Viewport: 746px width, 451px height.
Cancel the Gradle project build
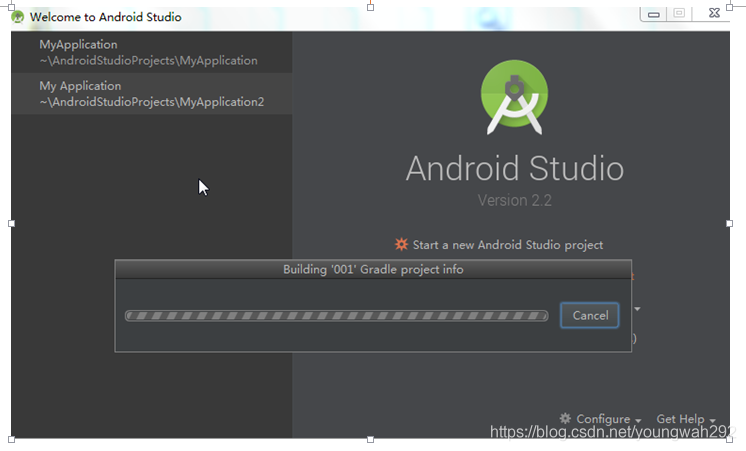(x=589, y=315)
